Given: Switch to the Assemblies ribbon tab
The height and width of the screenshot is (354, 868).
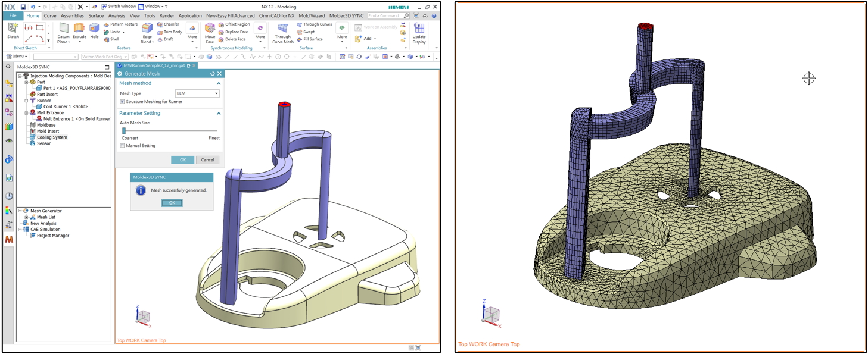Looking at the screenshot, I should (73, 15).
